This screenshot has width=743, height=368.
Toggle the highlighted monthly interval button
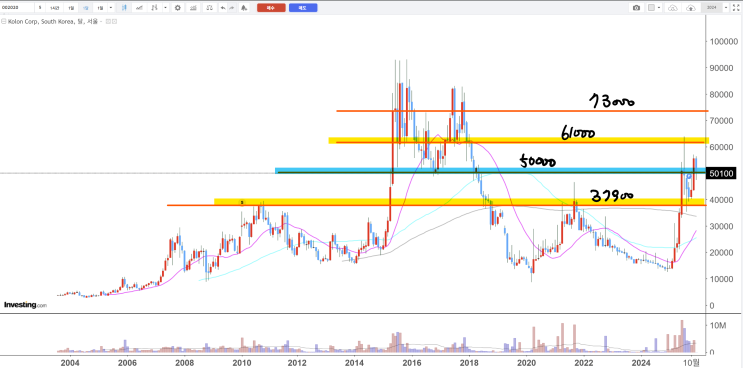coord(86,8)
